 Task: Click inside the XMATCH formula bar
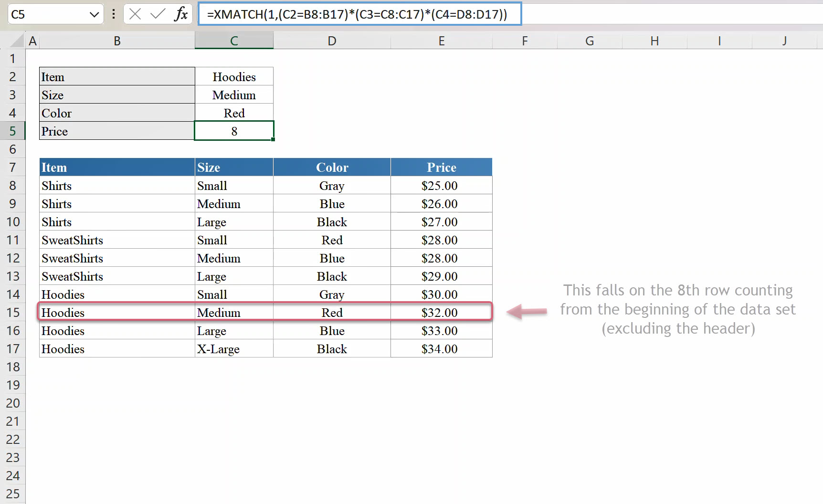pos(359,14)
